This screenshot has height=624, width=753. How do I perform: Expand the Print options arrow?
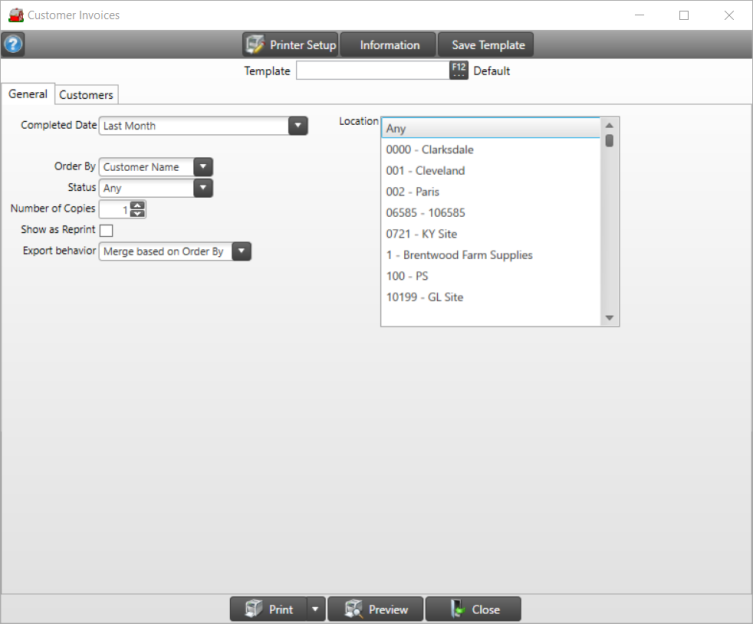(316, 609)
